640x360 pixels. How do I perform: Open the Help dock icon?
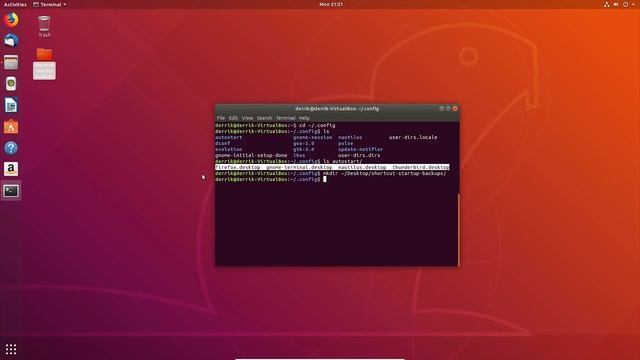pyautogui.click(x=11, y=148)
